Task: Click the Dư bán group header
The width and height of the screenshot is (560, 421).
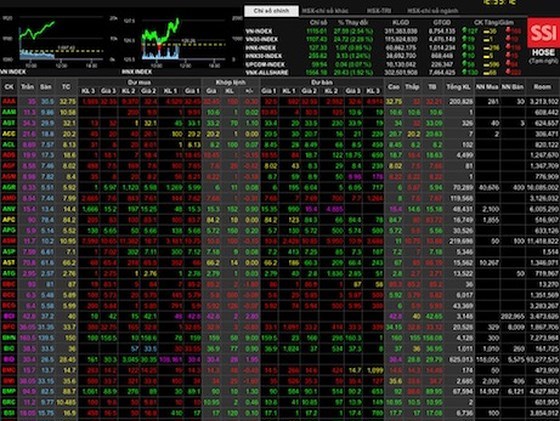Action: click(x=322, y=82)
